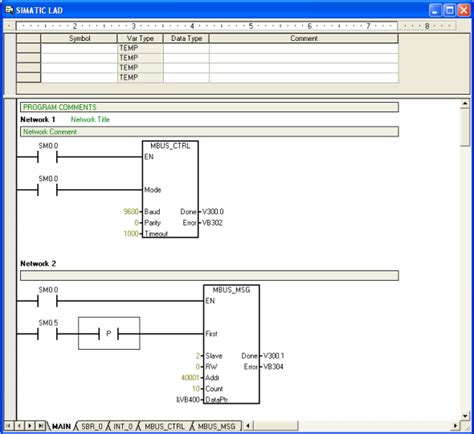Jump to first tab arrow button
The width and height of the screenshot is (474, 434).
click(x=9, y=426)
